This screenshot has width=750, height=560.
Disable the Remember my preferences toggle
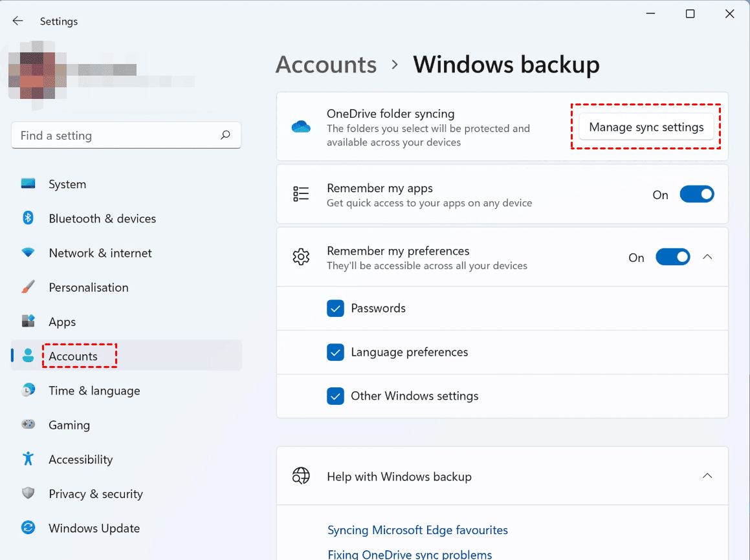tap(673, 257)
